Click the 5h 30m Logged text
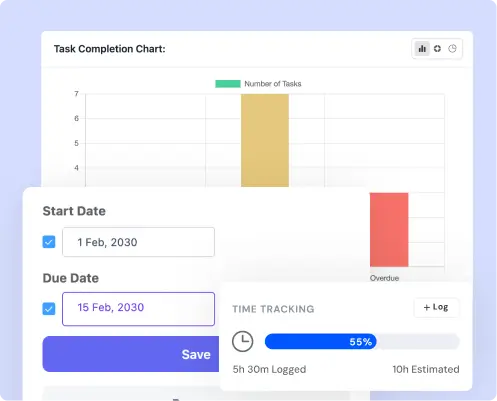Screen dimensions: 497x401 269,369
